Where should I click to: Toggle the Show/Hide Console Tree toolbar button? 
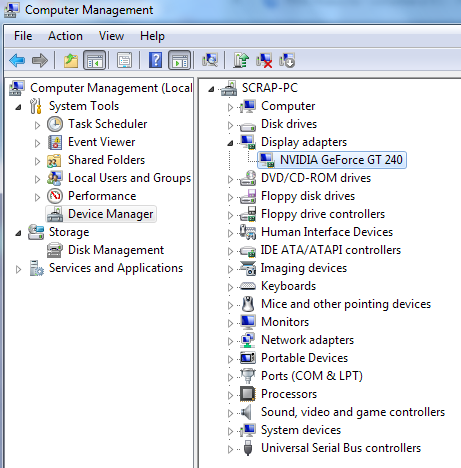[94, 60]
